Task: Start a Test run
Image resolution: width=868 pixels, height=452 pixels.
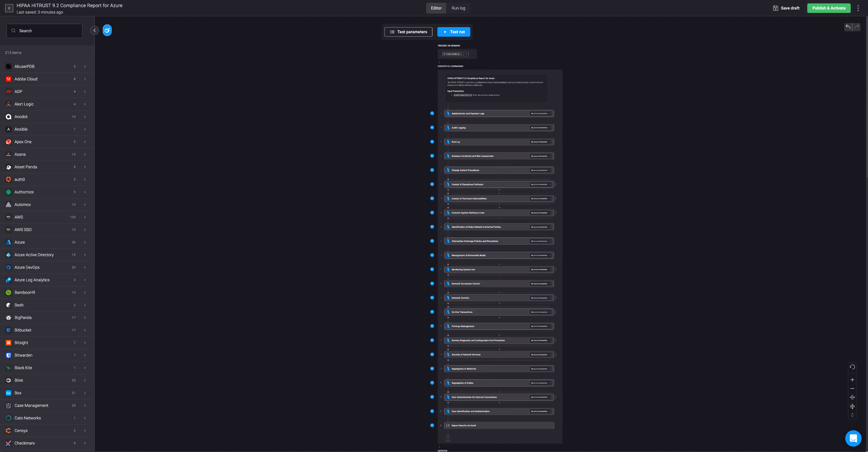Action: (454, 32)
